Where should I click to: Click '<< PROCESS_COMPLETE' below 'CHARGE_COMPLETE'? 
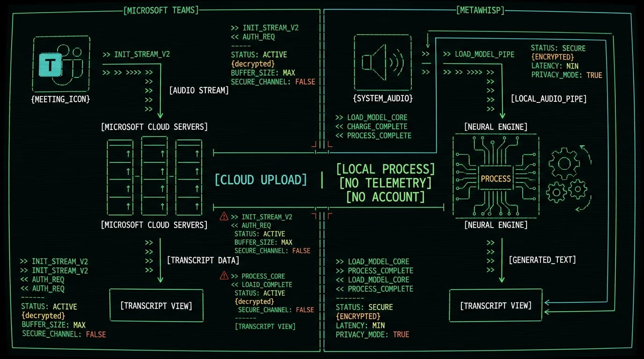373,136
